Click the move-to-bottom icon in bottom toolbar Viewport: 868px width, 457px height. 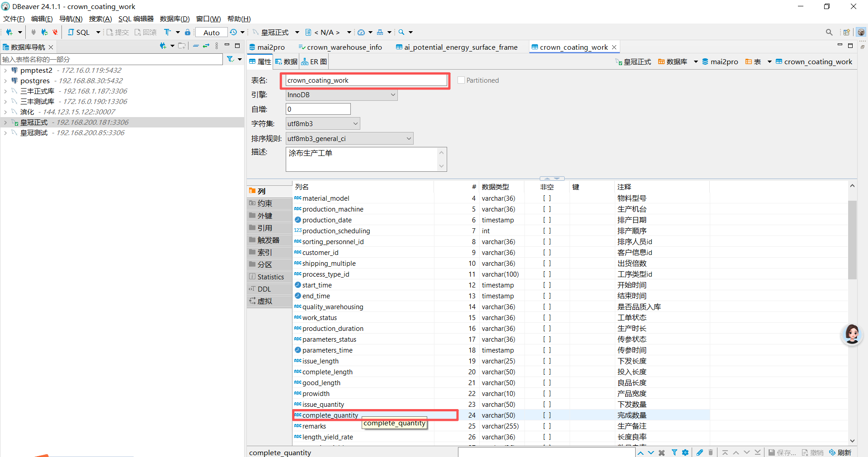point(758,452)
